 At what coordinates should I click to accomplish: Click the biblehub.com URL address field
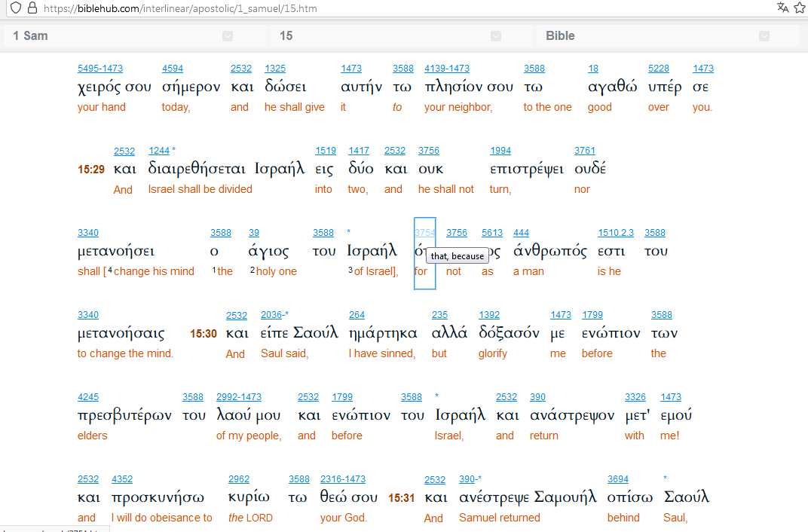click(x=180, y=8)
